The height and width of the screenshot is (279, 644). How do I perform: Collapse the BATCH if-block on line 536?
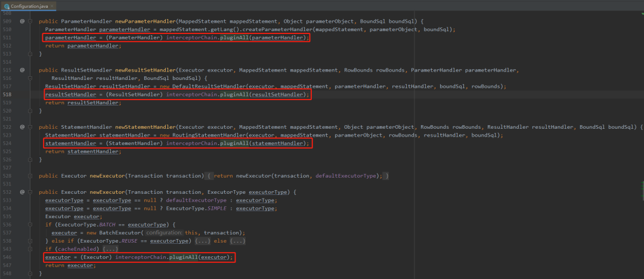(30, 225)
